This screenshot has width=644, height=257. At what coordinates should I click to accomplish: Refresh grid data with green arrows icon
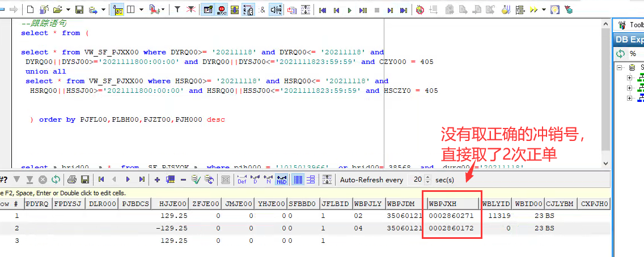click(x=56, y=179)
